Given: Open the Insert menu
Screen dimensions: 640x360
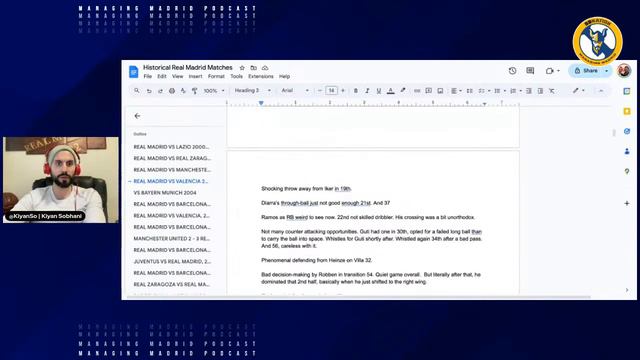Looking at the screenshot, I should (195, 76).
